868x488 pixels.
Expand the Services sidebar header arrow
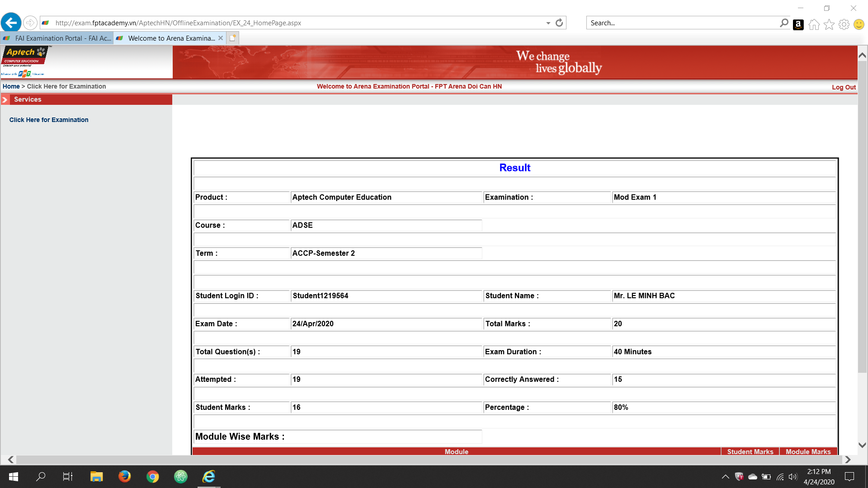pyautogui.click(x=5, y=100)
